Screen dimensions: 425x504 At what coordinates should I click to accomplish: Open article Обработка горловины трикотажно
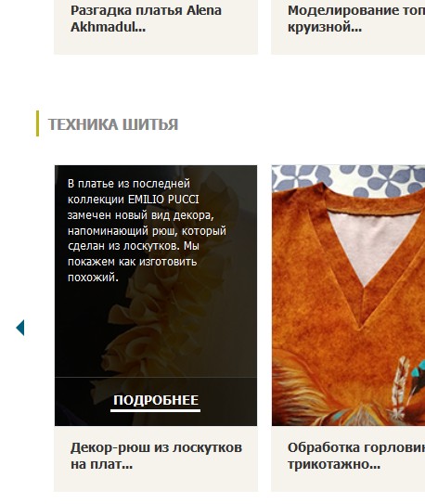pyautogui.click(x=356, y=456)
